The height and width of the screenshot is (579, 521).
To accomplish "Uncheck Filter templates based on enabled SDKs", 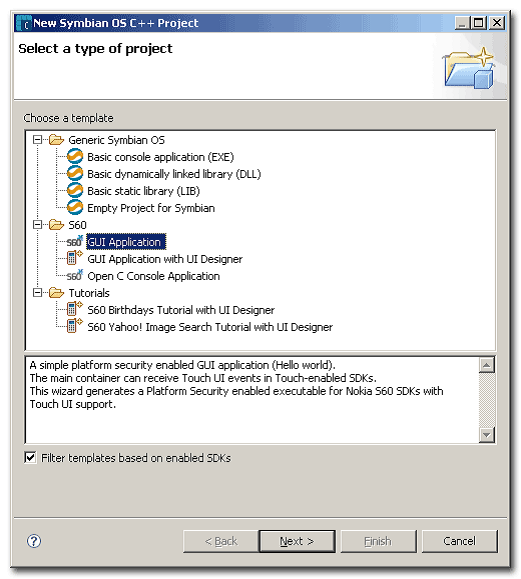I will (x=30, y=458).
